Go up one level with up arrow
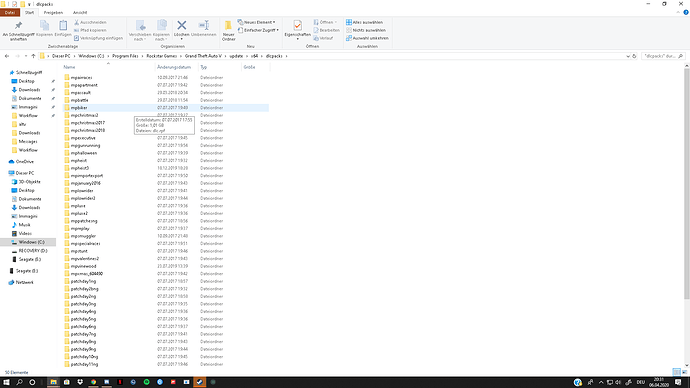Viewport: 690px width, 388px height. pyautogui.click(x=33, y=56)
